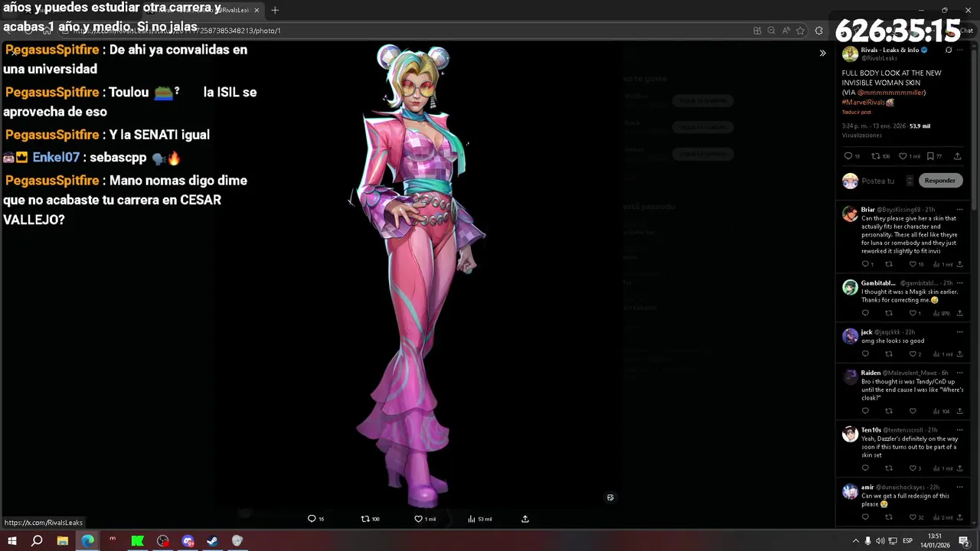
Task: Reply to Briar's comment
Action: (865, 264)
